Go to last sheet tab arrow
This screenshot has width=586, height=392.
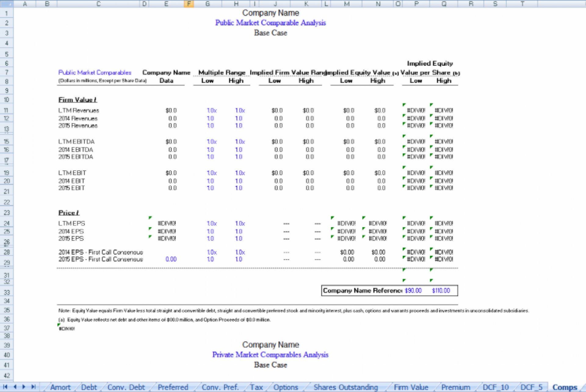pyautogui.click(x=33, y=387)
